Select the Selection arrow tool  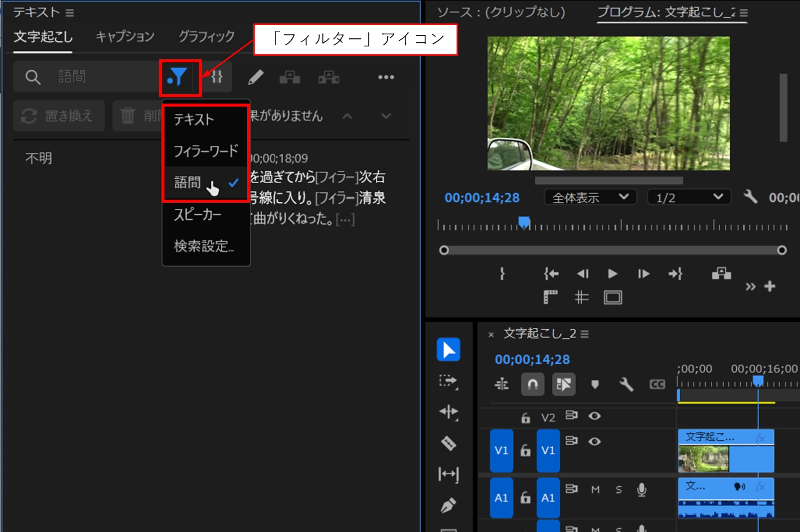coord(449,350)
